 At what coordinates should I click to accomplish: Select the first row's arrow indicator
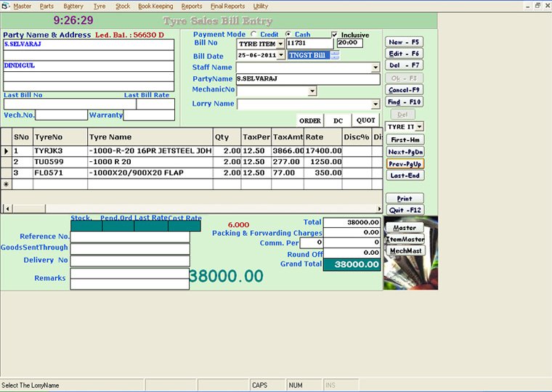pyautogui.click(x=7, y=151)
